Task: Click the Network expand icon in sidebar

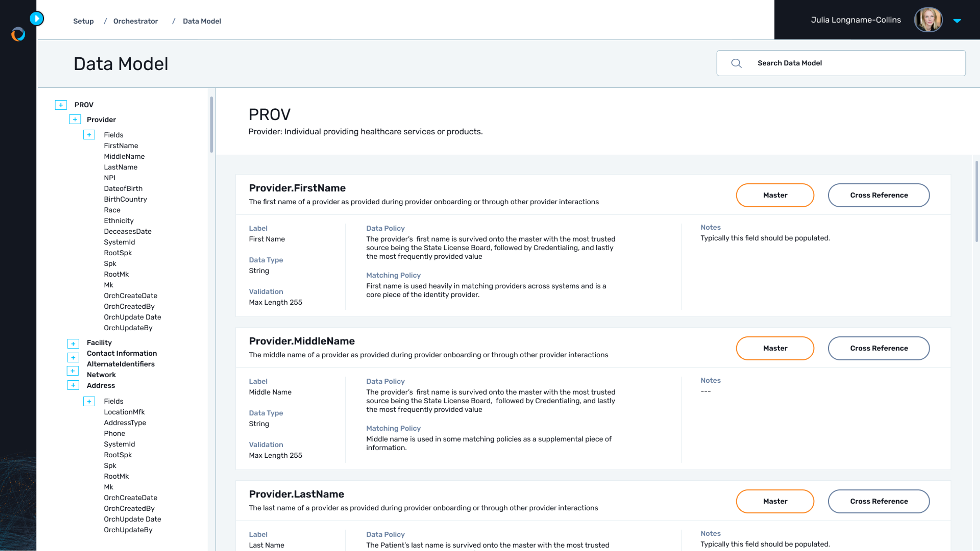Action: (73, 374)
